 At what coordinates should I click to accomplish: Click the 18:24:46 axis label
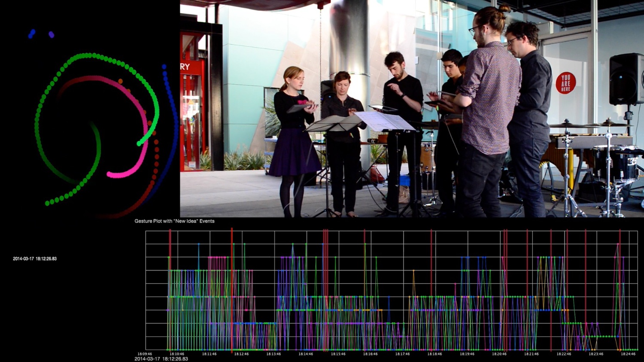628,354
